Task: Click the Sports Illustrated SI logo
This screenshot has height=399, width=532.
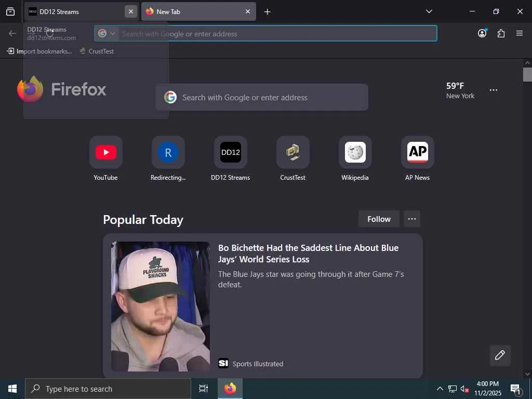Action: (x=223, y=363)
